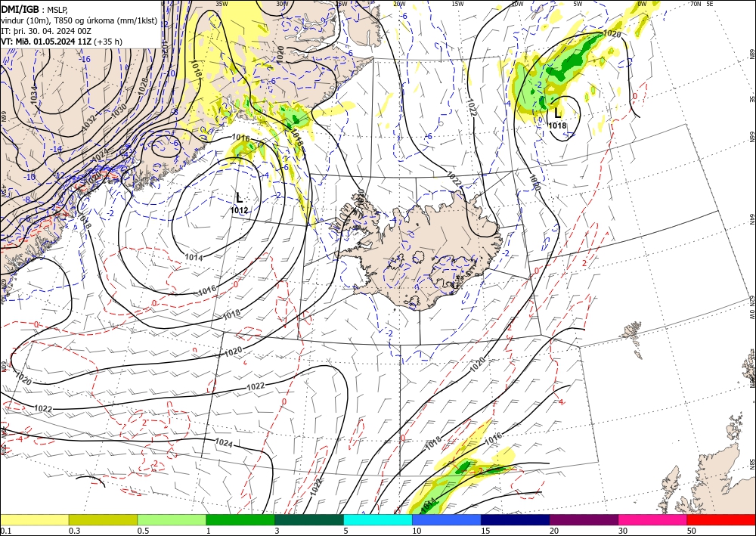Click the '0W' longitude label at top
This screenshot has height=536, width=756.
(x=642, y=3)
